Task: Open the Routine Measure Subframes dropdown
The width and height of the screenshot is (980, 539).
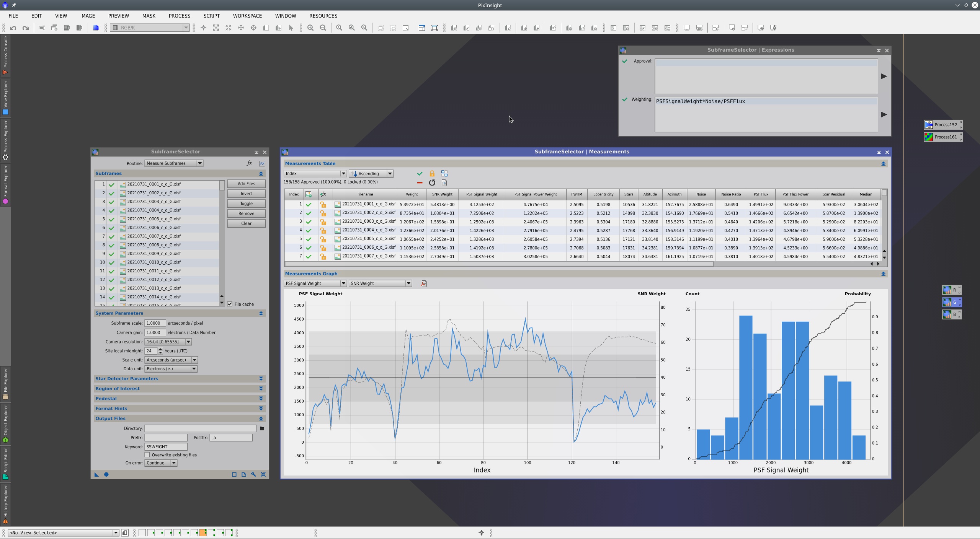Action: [174, 163]
